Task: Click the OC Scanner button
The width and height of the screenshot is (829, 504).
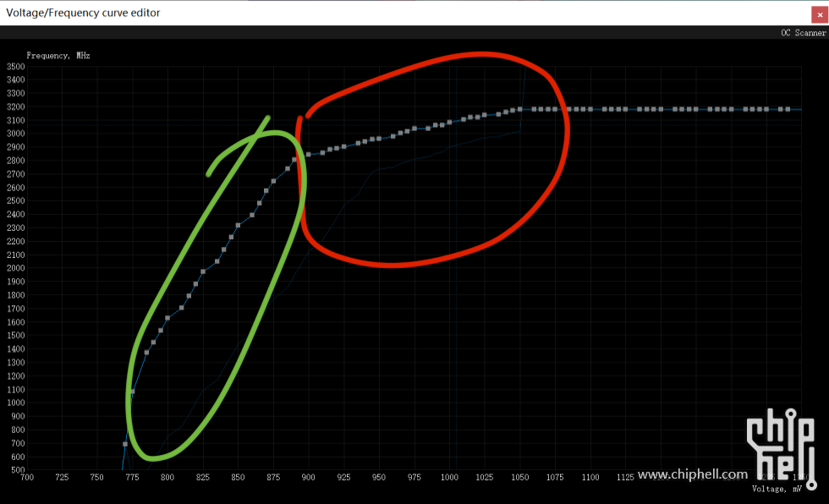Action: tap(803, 32)
